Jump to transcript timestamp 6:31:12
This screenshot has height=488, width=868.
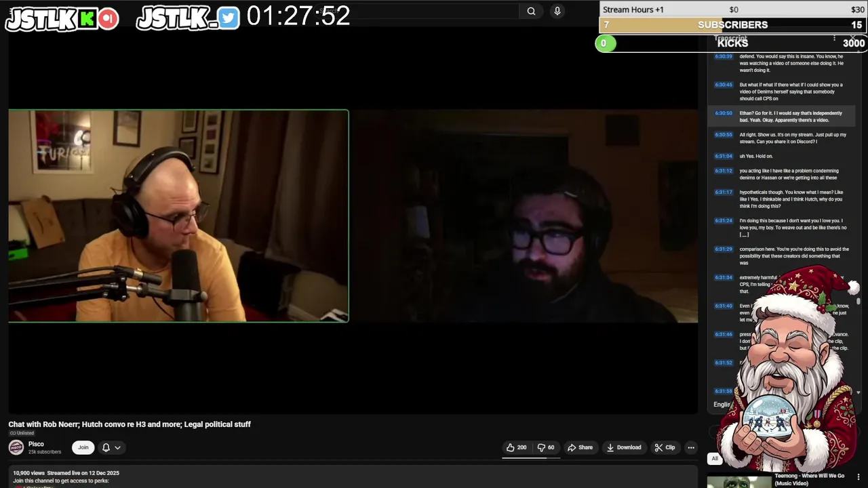pyautogui.click(x=724, y=171)
